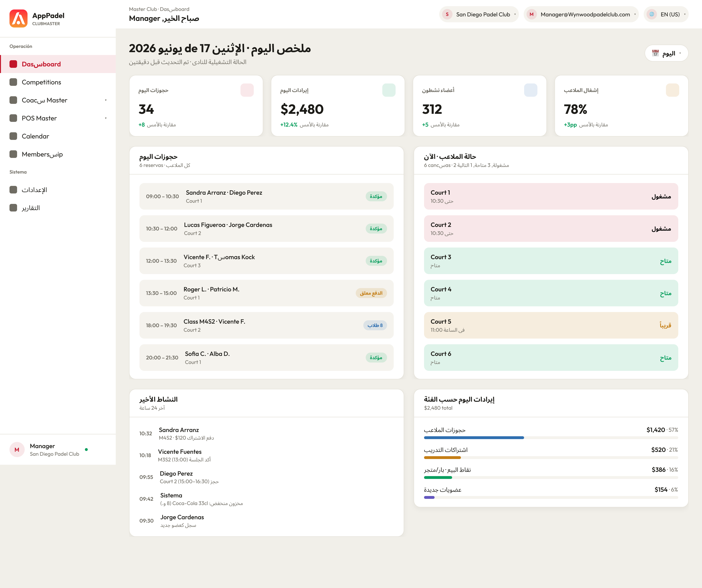Open الإعدادات in the sidebar

click(58, 190)
